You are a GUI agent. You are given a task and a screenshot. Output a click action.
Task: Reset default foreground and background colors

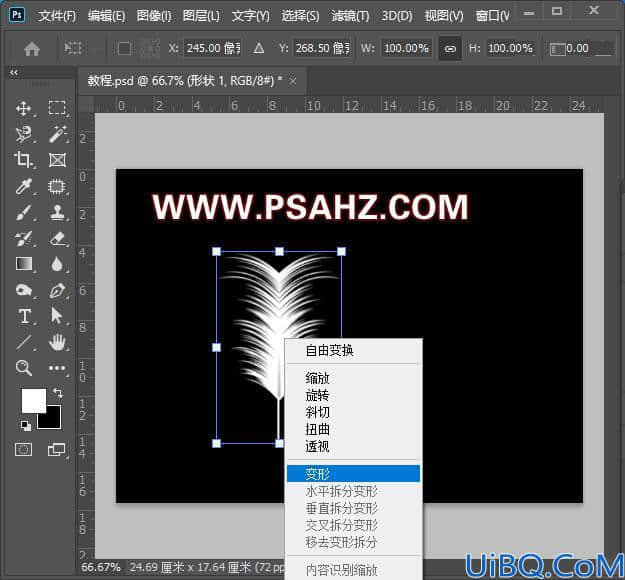(26, 425)
